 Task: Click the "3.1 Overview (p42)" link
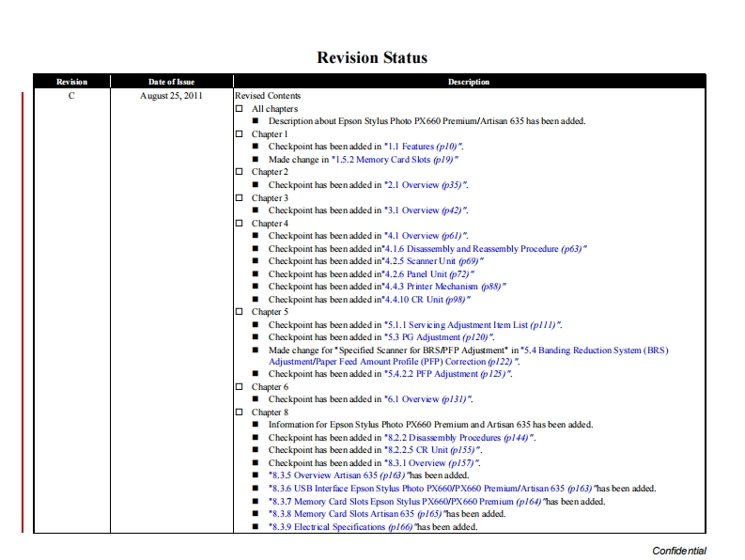(x=426, y=210)
